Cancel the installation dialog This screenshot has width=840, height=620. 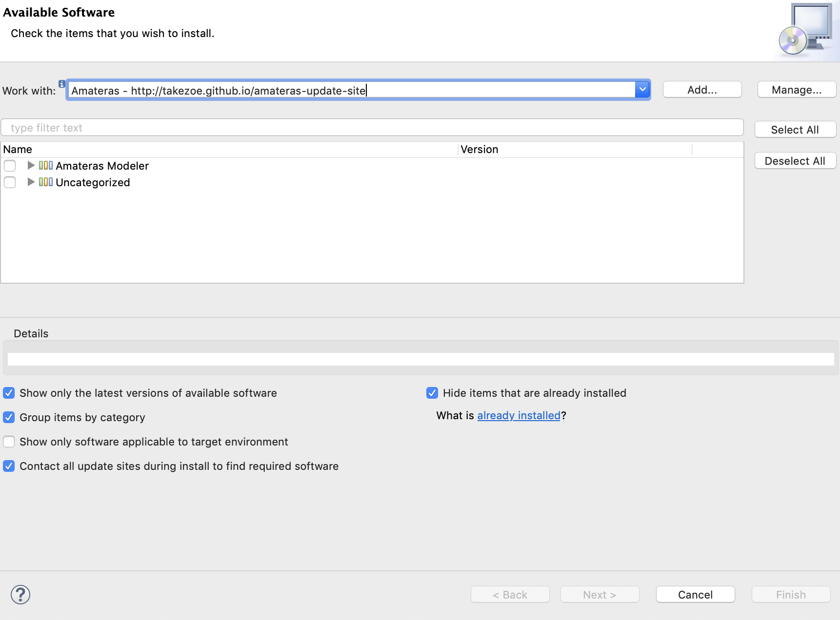(x=695, y=594)
